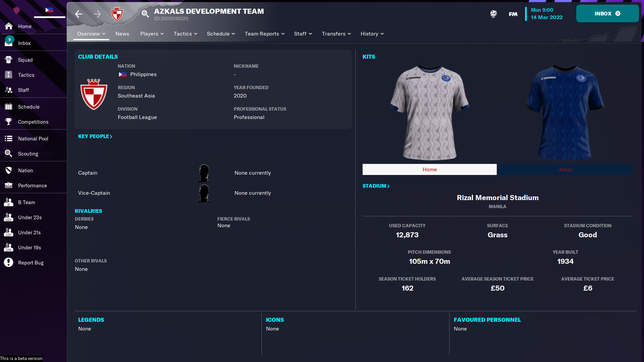Click the club badge tab top-left sidebar
Screen dimensions: 644x362
pos(16,10)
